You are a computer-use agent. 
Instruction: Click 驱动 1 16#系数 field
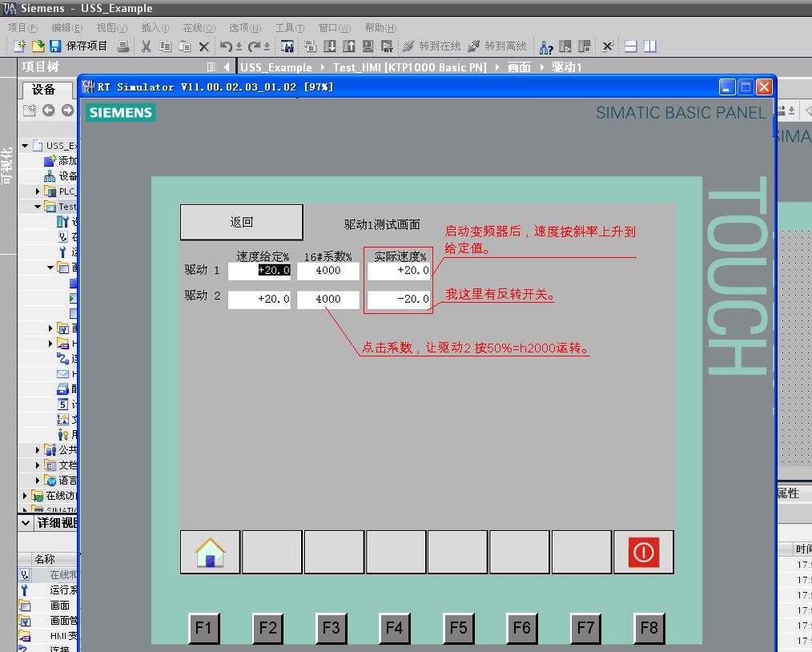[x=328, y=272]
